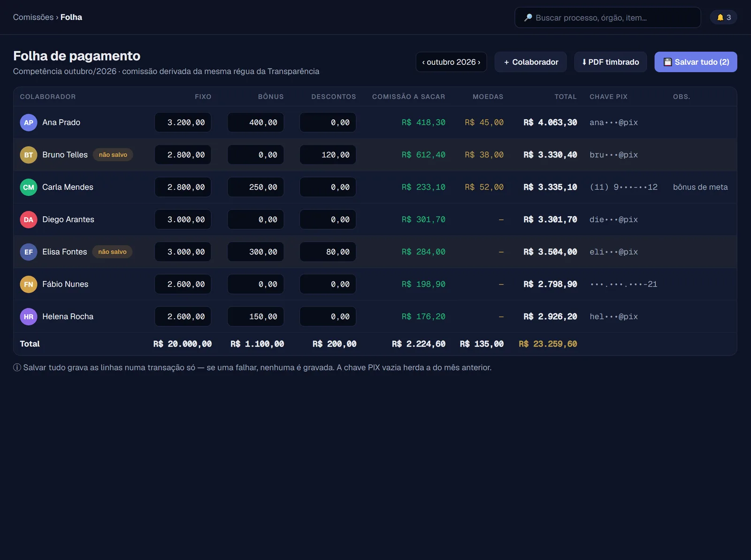The height and width of the screenshot is (560, 751).
Task: Click Helena Rocha's HR avatar
Action: click(29, 317)
